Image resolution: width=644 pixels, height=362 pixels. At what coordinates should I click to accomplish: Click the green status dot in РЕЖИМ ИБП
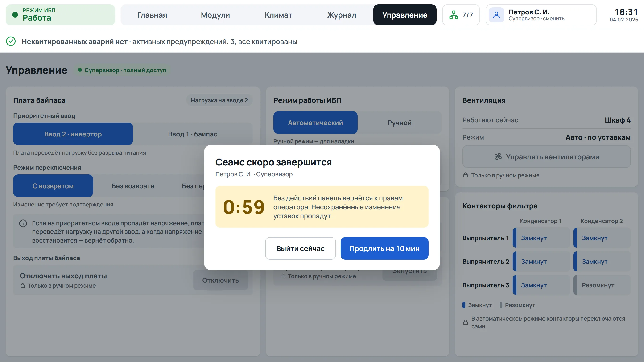[15, 15]
